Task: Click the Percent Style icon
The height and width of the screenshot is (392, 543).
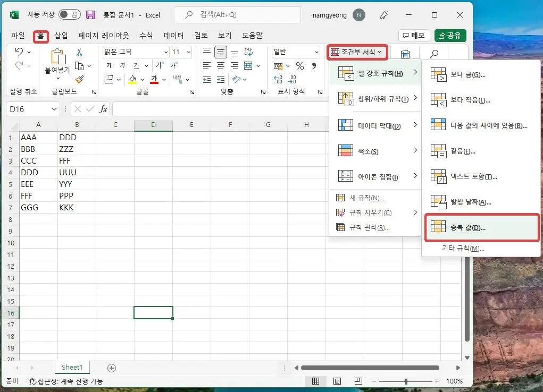Action: point(300,65)
